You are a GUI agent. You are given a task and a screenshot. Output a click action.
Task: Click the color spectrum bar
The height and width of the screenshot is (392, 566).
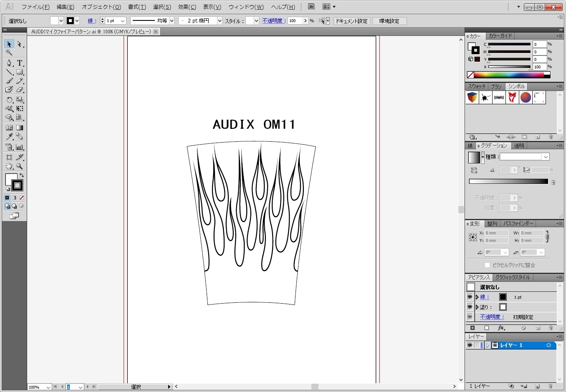coord(508,75)
